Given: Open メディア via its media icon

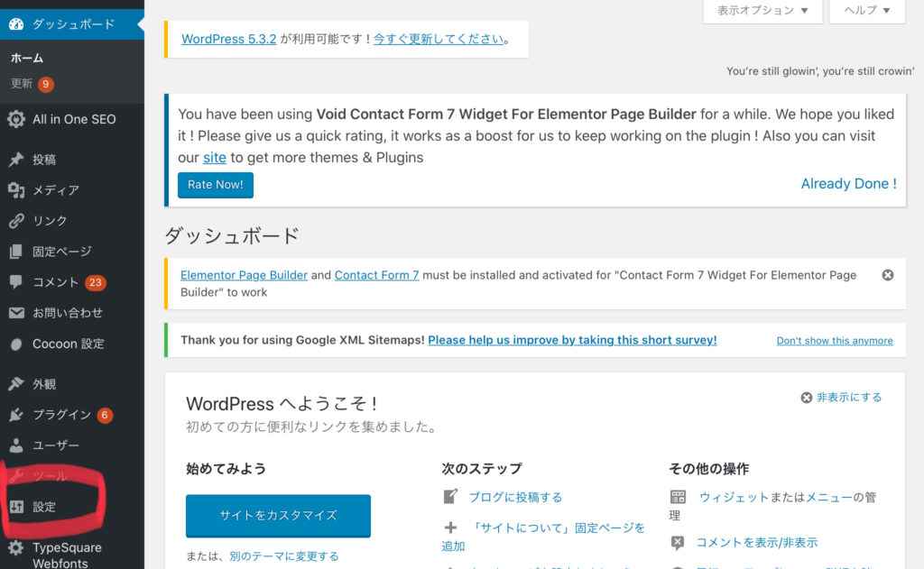Looking at the screenshot, I should 16,190.
